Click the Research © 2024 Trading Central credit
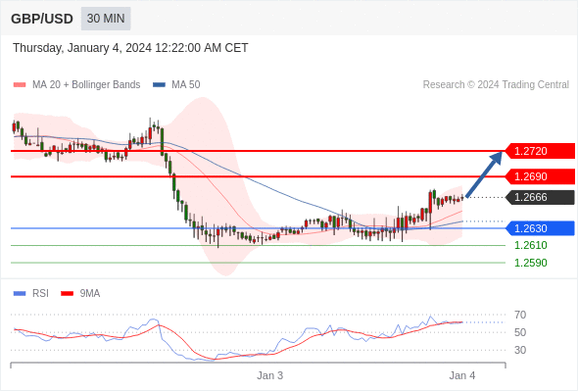 coord(496,85)
